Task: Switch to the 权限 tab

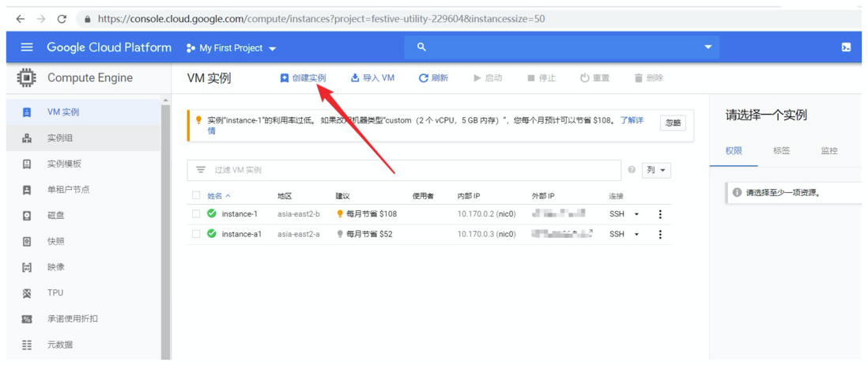Action: [x=734, y=151]
